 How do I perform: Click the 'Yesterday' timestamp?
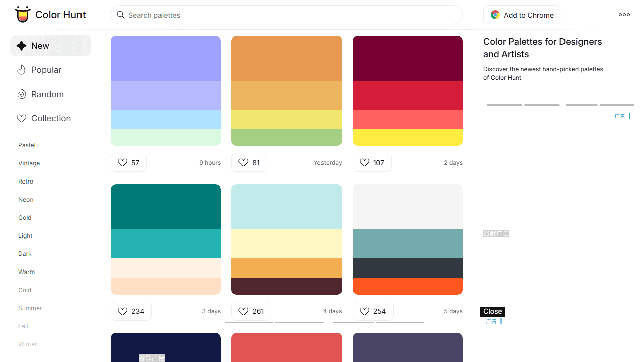[328, 163]
